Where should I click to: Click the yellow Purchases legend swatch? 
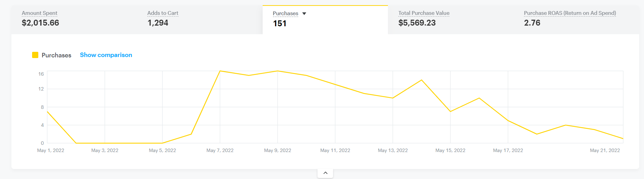pyautogui.click(x=35, y=55)
